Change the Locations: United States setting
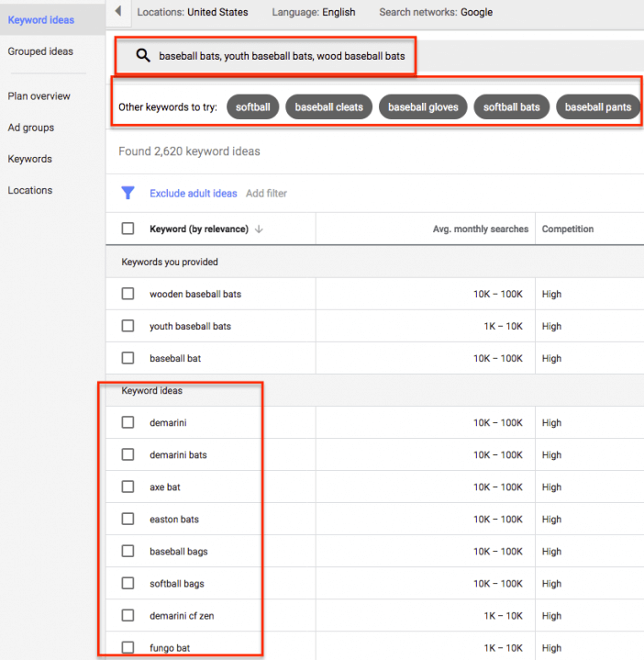The image size is (644, 660). click(193, 12)
